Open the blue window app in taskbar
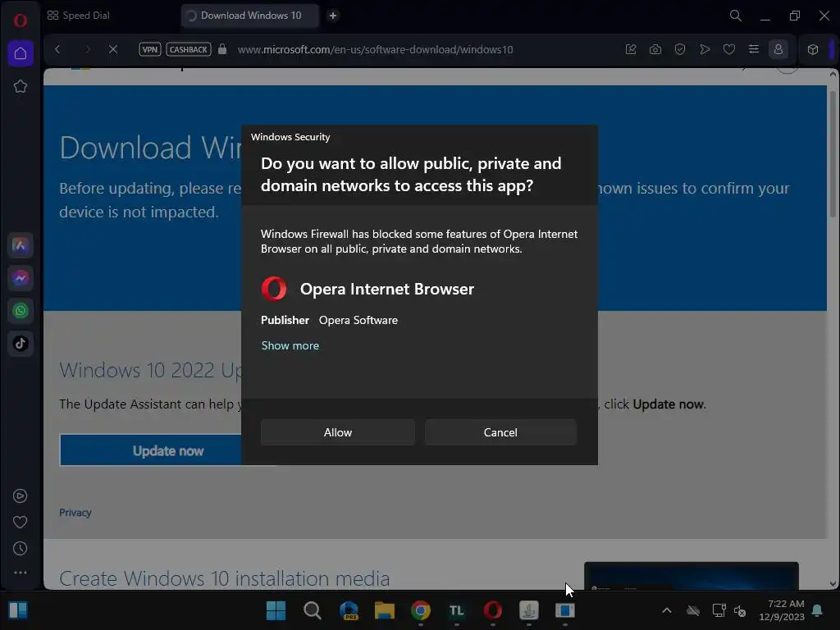The image size is (840, 630). (564, 610)
